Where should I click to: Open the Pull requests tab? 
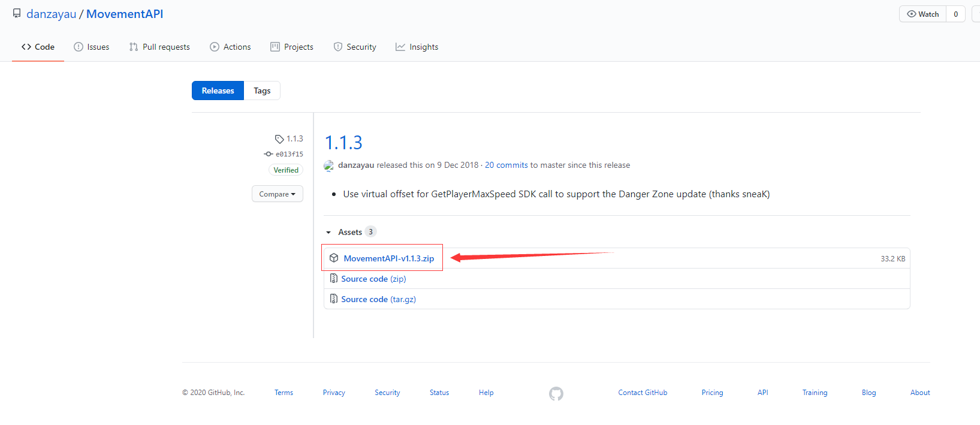coord(159,47)
